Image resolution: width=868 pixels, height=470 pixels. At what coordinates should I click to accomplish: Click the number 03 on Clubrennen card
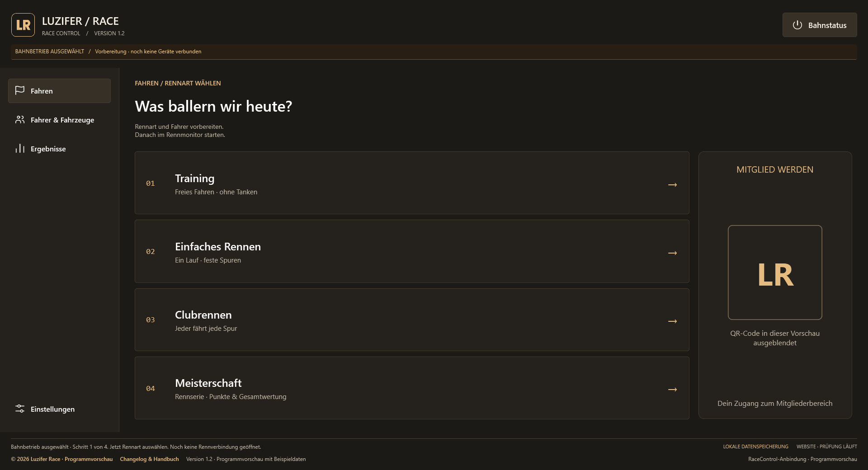[151, 320]
